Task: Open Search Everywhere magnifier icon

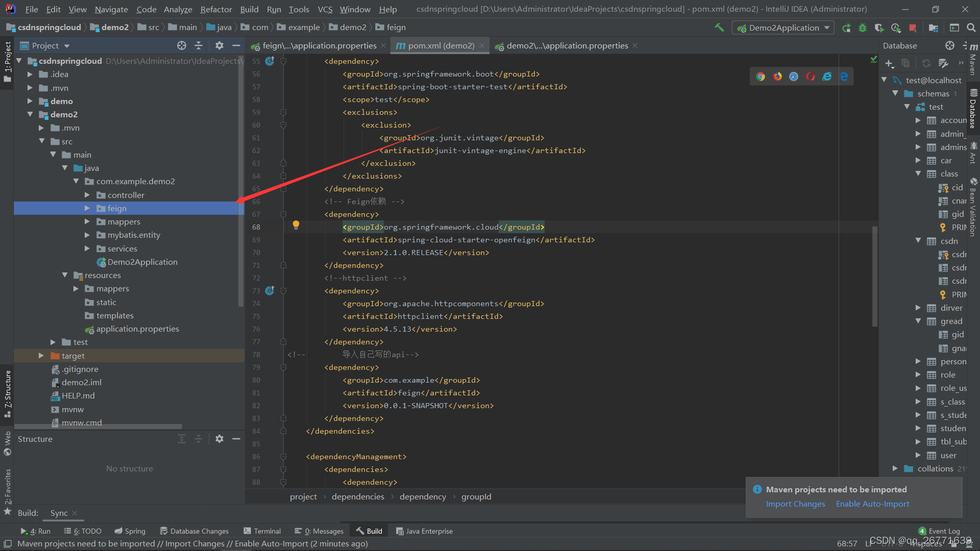Action: coord(971,28)
